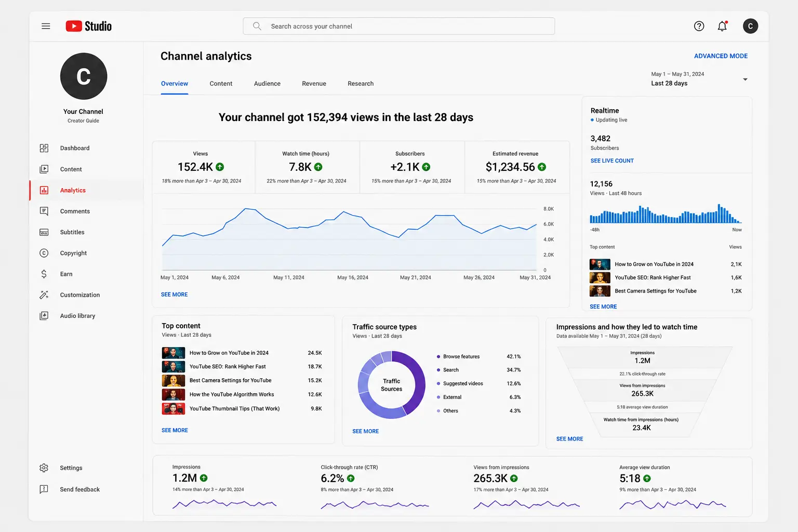Select the Views metric card
Image resolution: width=798 pixels, height=532 pixels.
204,167
